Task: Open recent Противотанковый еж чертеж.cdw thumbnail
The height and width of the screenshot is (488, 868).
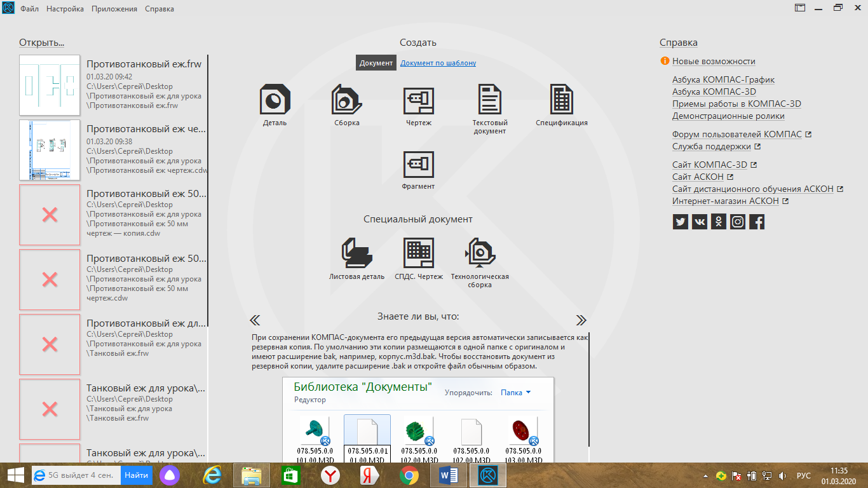Action: click(50, 149)
